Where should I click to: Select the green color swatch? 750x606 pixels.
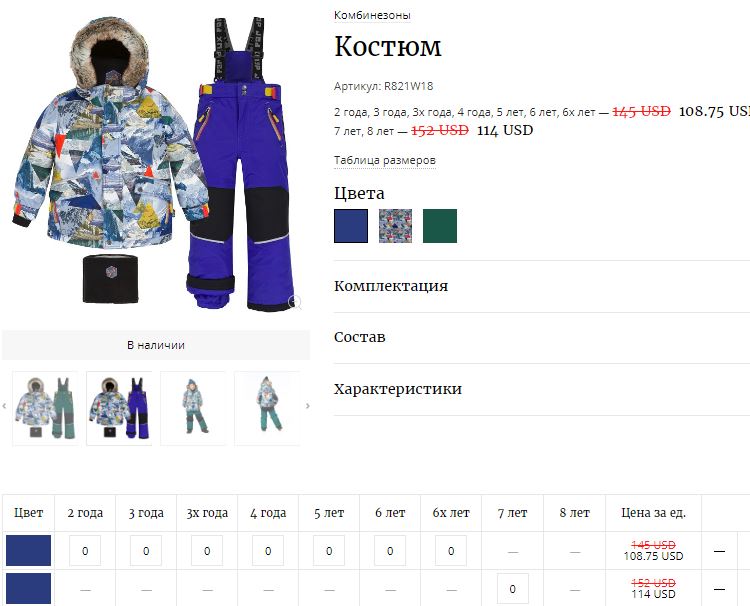pyautogui.click(x=440, y=226)
